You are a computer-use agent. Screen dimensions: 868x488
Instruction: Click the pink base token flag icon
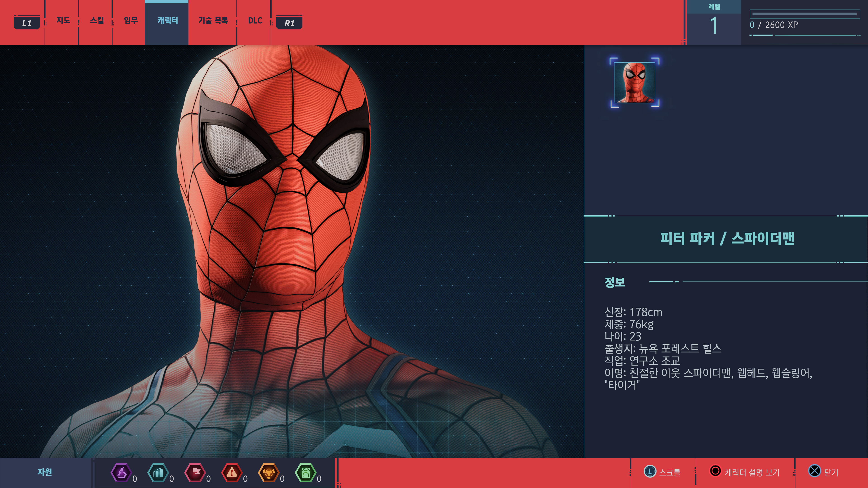pos(195,473)
